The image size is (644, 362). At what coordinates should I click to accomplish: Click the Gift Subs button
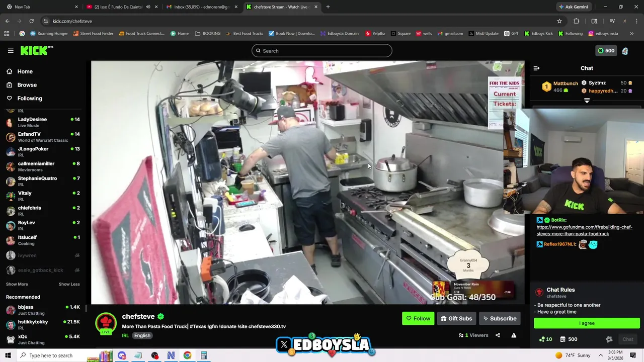[x=456, y=318]
